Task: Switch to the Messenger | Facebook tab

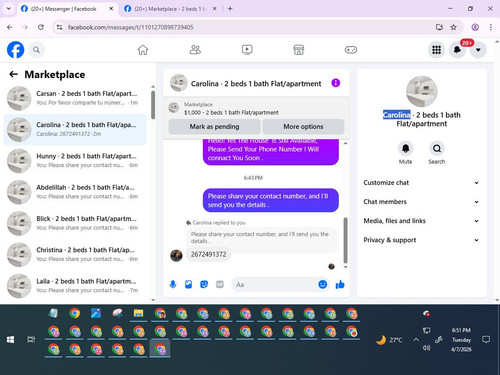Action: click(63, 9)
